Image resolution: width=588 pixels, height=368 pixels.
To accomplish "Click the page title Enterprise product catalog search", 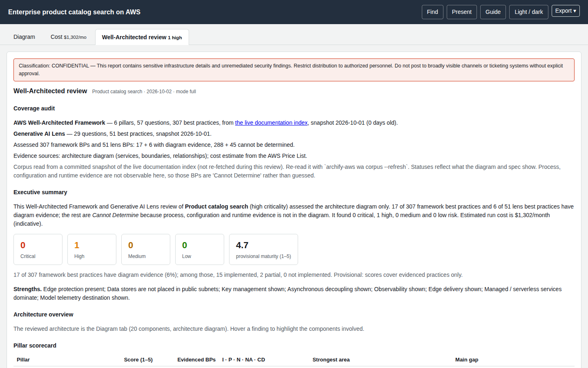I will click(x=74, y=12).
